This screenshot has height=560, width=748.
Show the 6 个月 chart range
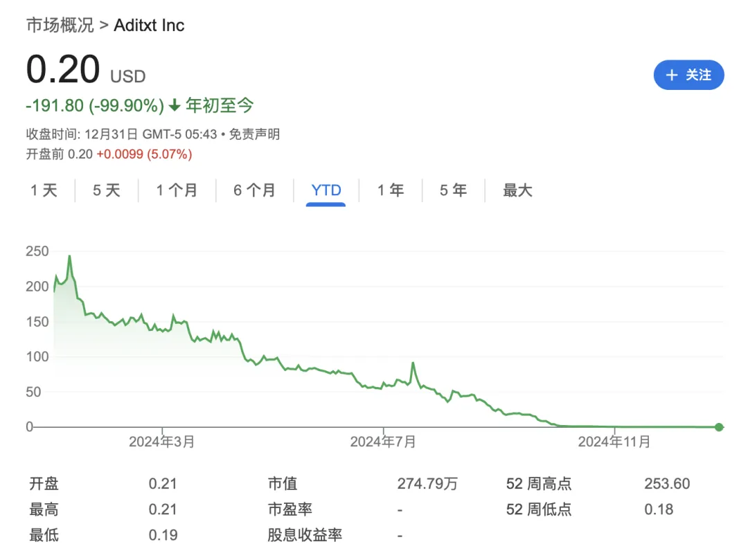pos(254,190)
